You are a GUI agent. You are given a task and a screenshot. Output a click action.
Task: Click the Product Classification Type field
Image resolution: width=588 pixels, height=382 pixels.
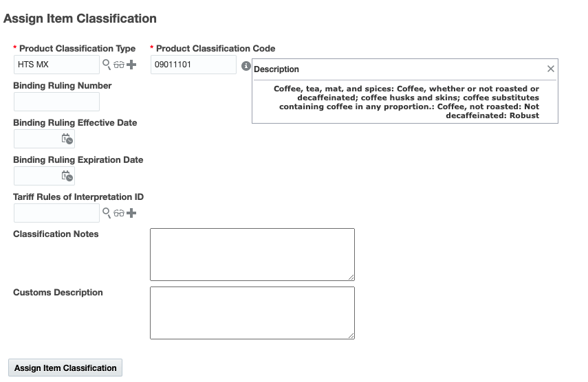[56, 65]
